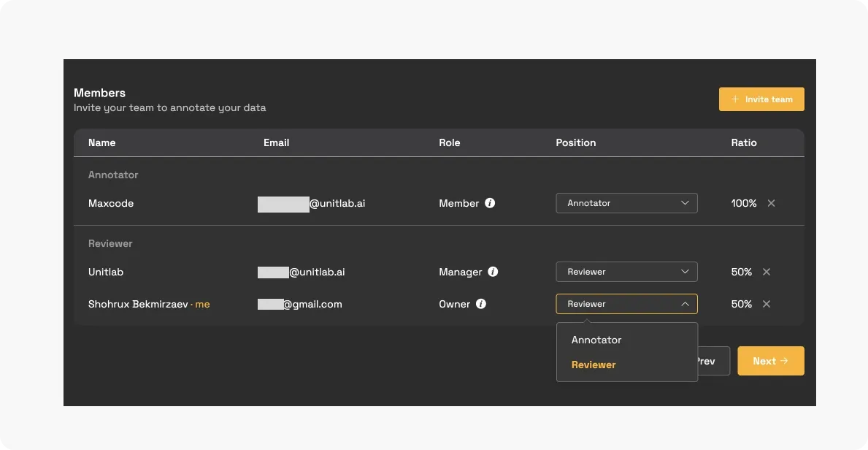Click the plus icon on Invite team

click(735, 99)
